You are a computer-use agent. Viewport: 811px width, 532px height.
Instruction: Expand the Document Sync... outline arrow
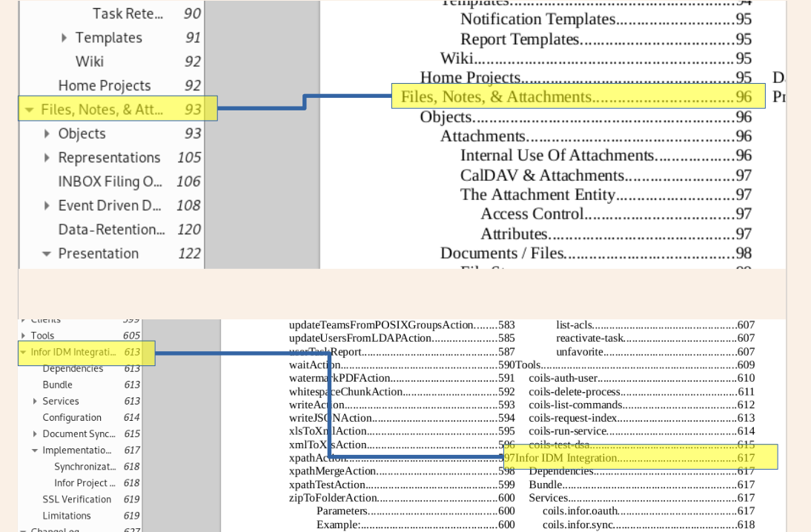coord(35,433)
